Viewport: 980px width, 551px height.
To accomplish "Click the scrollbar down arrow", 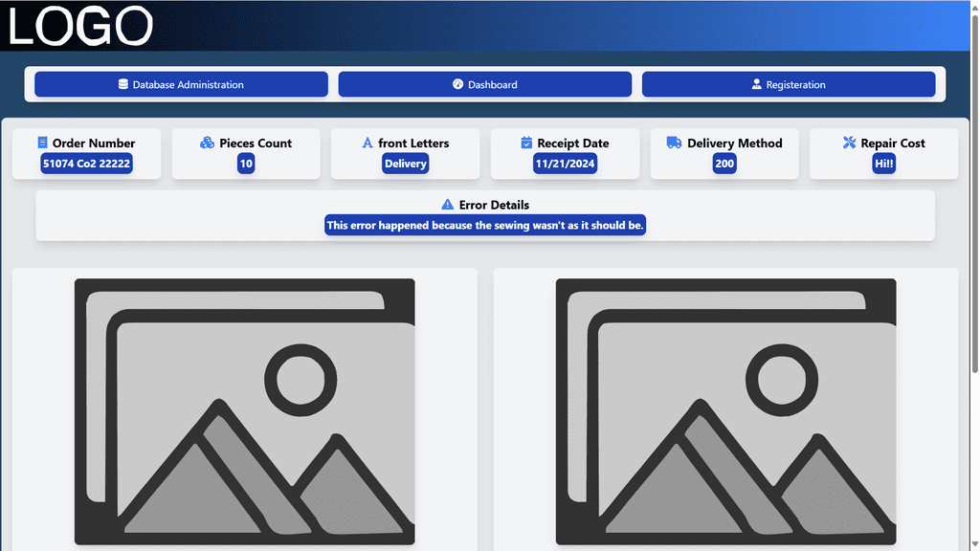I will click(974, 544).
